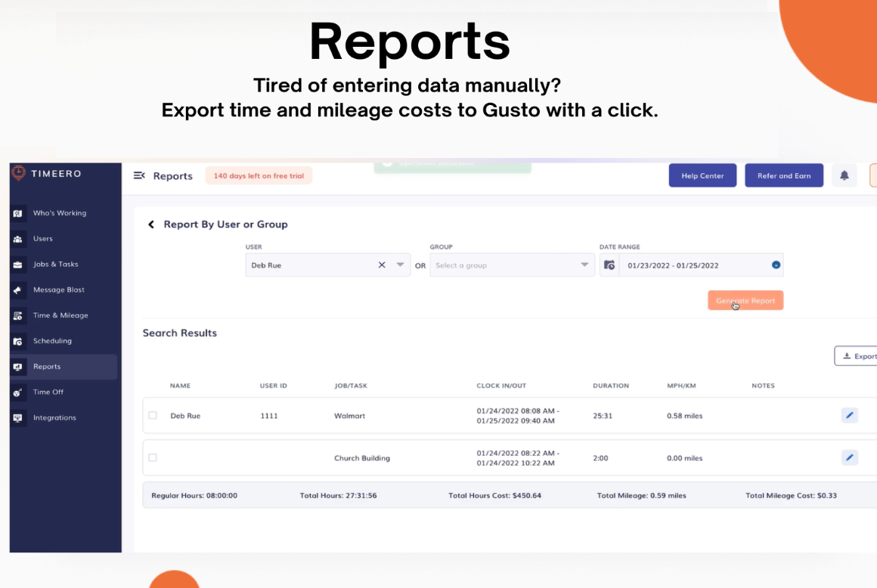Click the Timeero logo icon
The height and width of the screenshot is (588, 877).
point(18,173)
